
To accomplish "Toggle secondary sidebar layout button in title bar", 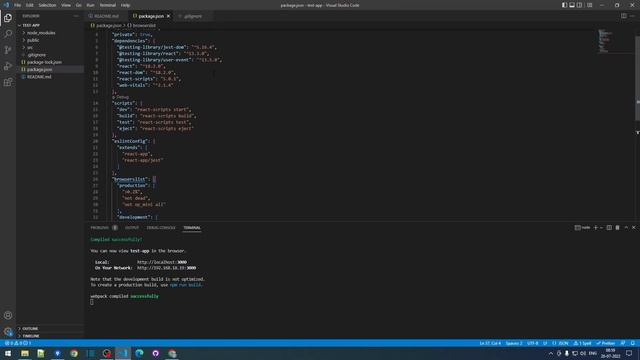I will (x=580, y=5).
